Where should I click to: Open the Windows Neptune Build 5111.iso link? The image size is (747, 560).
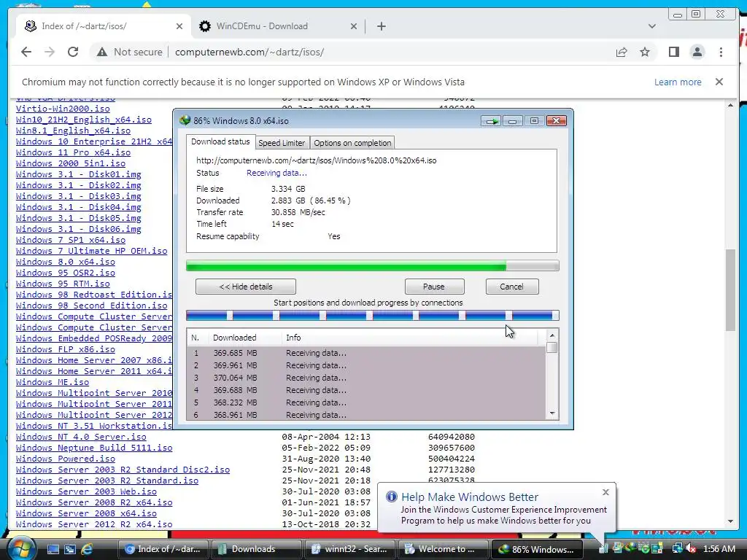pos(94,448)
